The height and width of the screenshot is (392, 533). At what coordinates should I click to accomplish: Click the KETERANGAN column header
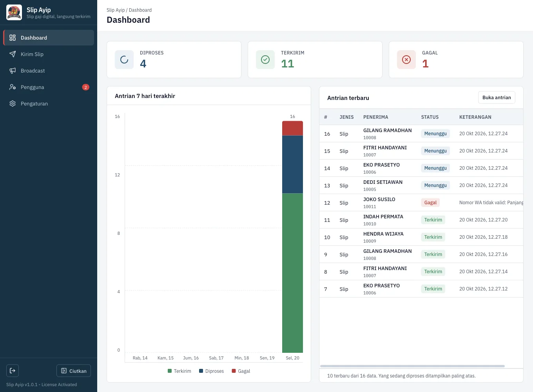click(475, 117)
